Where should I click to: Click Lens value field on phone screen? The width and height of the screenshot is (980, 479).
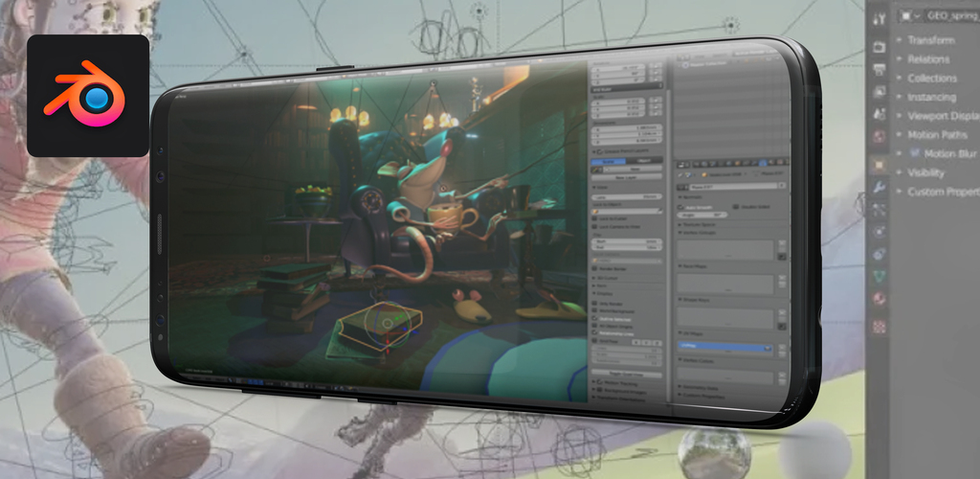627,196
